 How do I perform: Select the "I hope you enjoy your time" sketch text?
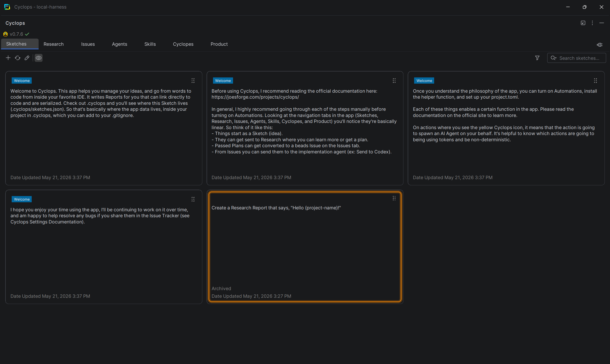tap(100, 216)
